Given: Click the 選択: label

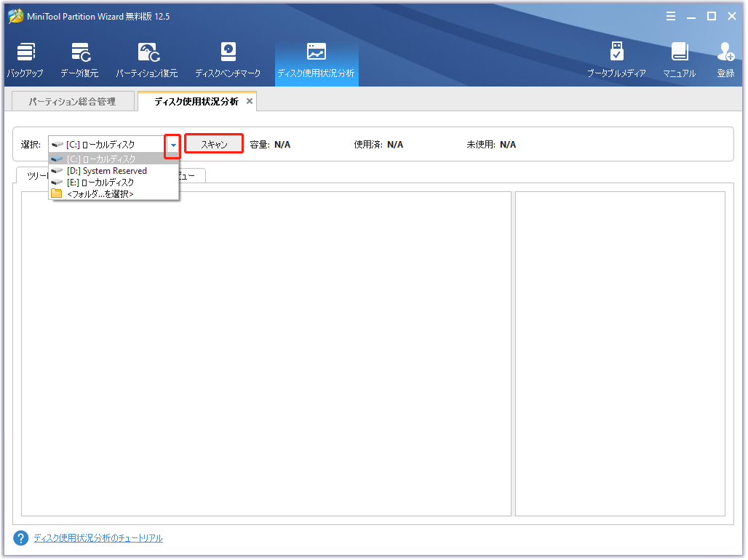Looking at the screenshot, I should click(31, 145).
